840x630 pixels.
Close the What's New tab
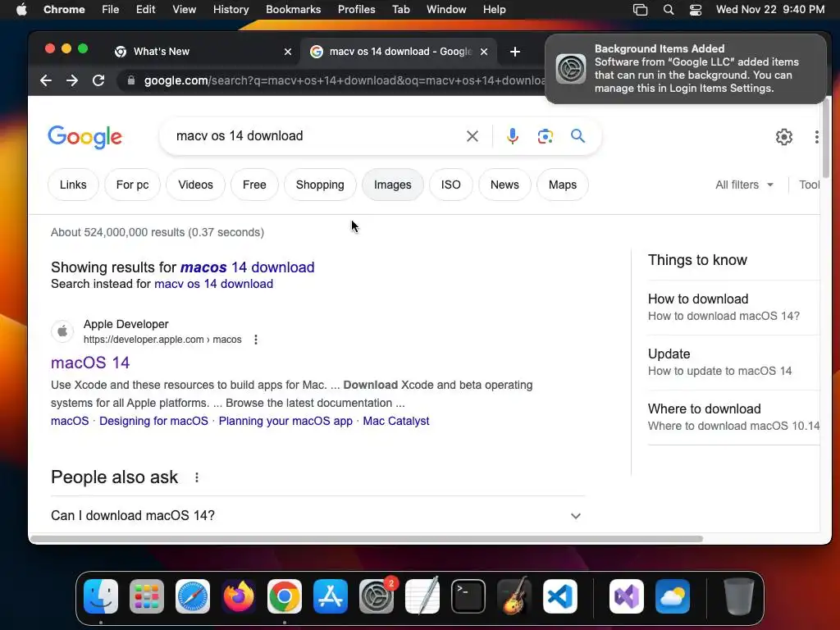288,52
